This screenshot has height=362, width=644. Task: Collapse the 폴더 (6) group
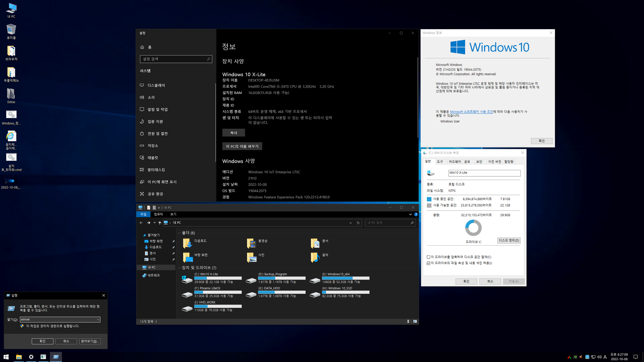pyautogui.click(x=180, y=233)
